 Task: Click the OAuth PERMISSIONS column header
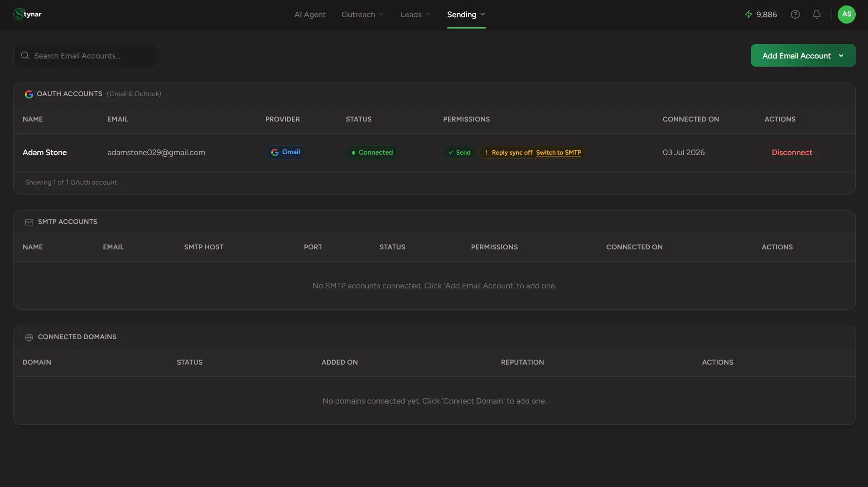pyautogui.click(x=466, y=119)
